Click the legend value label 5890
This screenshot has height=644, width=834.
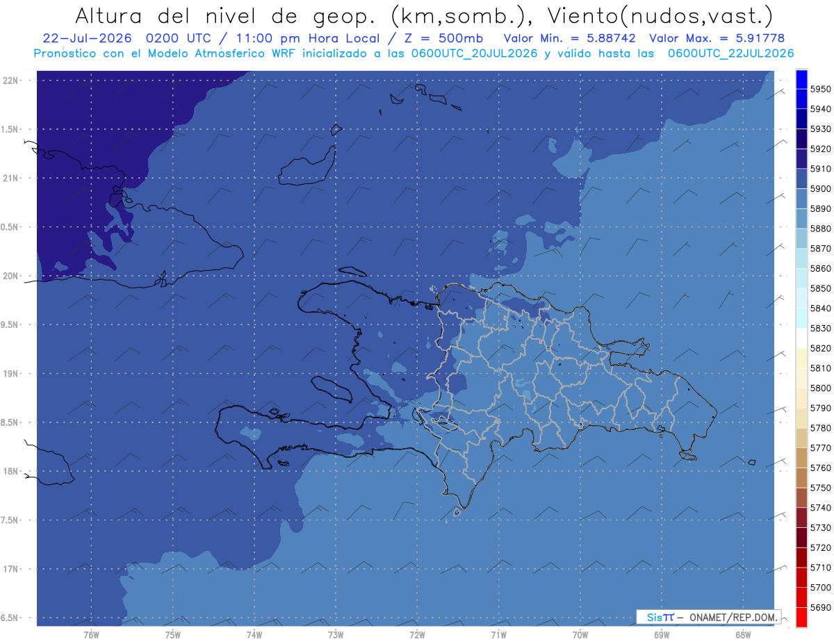pos(821,208)
